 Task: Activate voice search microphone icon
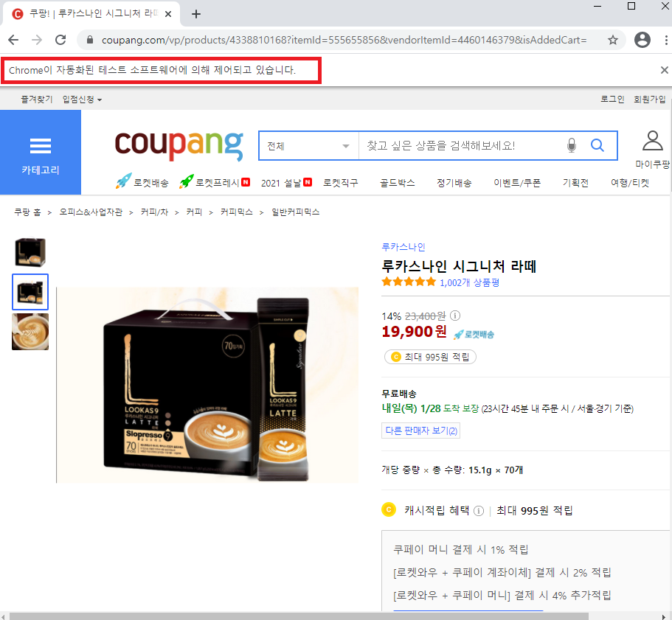click(571, 145)
